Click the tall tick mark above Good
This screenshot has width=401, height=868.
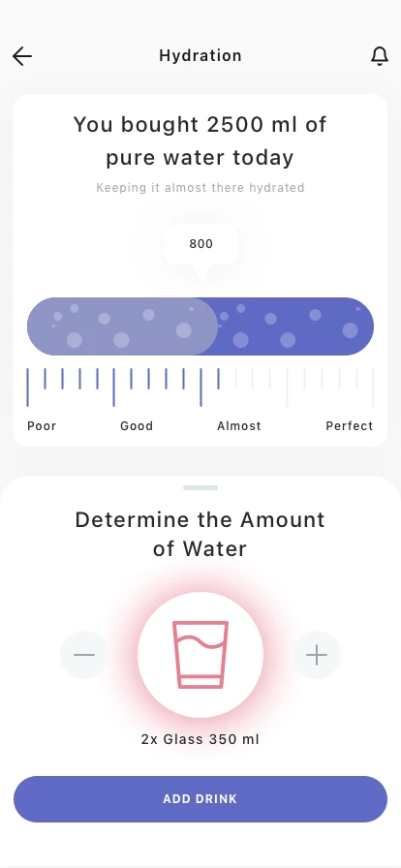(x=114, y=387)
